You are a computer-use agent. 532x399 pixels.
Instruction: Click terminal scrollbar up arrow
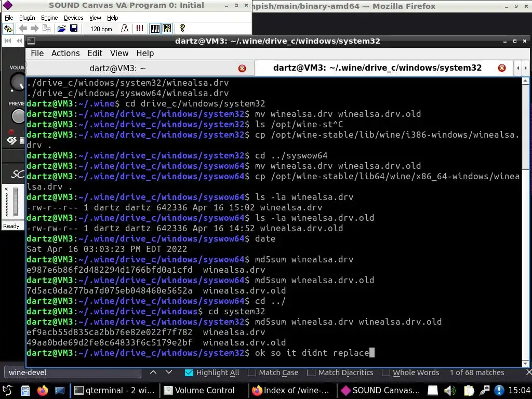(525, 81)
